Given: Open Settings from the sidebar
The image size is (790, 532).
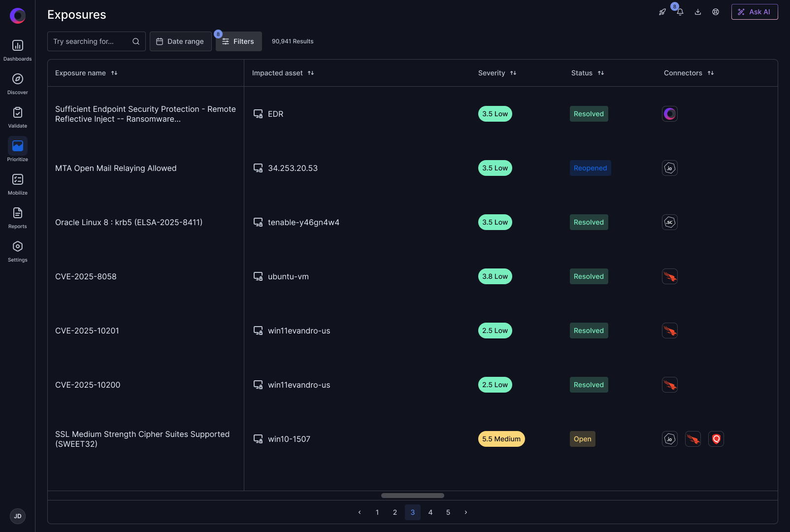Looking at the screenshot, I should pyautogui.click(x=18, y=247).
